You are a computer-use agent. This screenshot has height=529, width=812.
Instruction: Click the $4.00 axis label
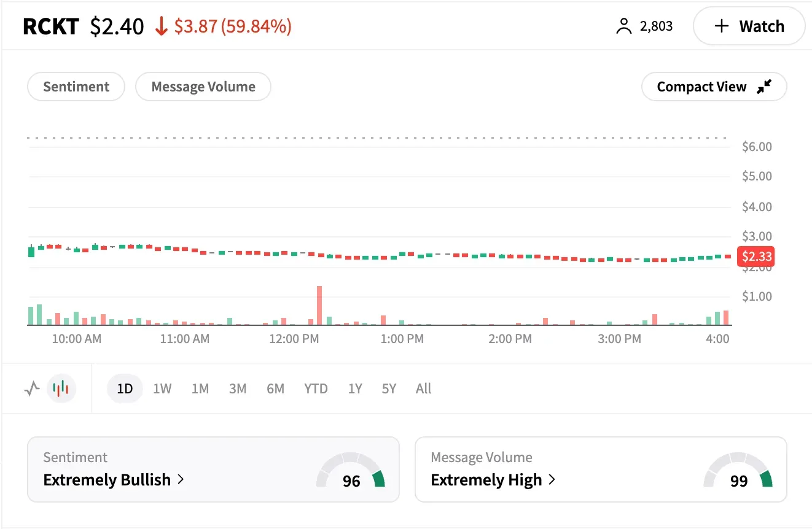pyautogui.click(x=757, y=207)
